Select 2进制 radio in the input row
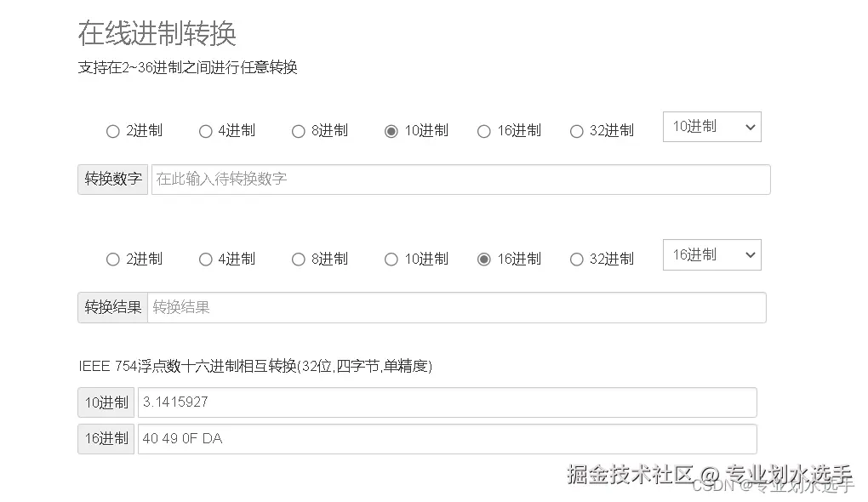 (113, 131)
